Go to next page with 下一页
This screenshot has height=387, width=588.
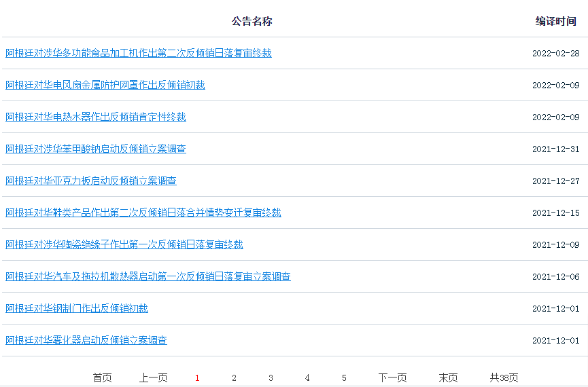[x=393, y=378]
